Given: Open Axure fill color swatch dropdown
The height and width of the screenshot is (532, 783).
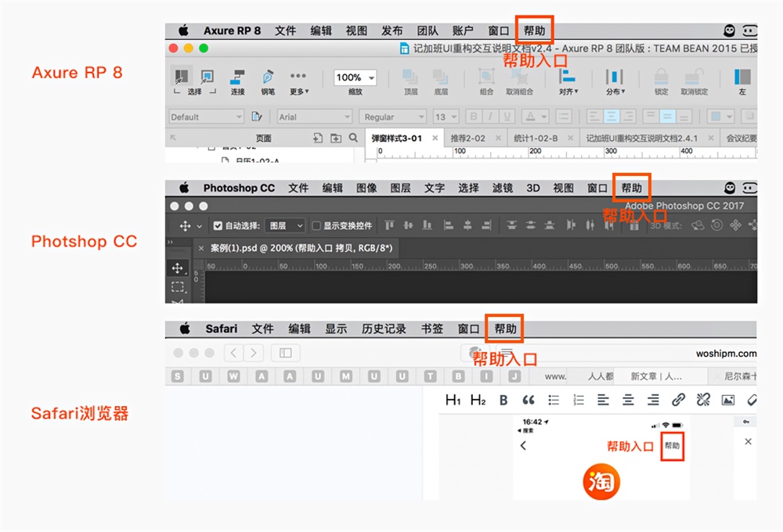Looking at the screenshot, I should (x=720, y=117).
